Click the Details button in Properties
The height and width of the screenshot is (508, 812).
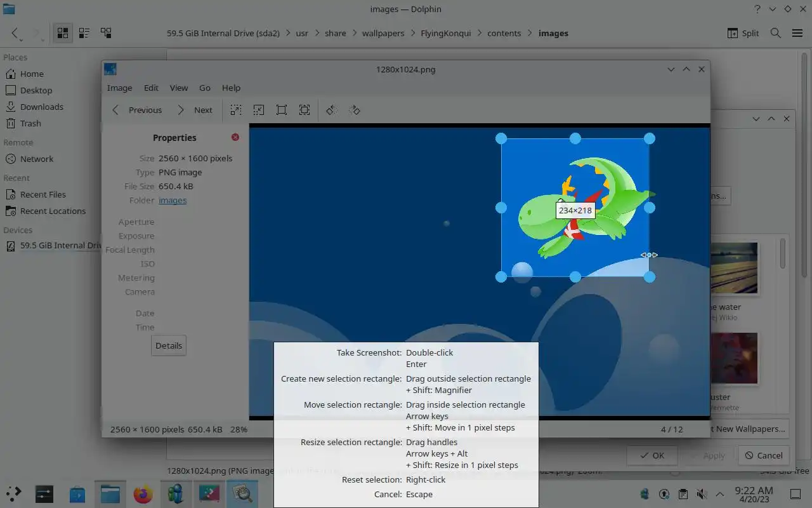click(169, 345)
